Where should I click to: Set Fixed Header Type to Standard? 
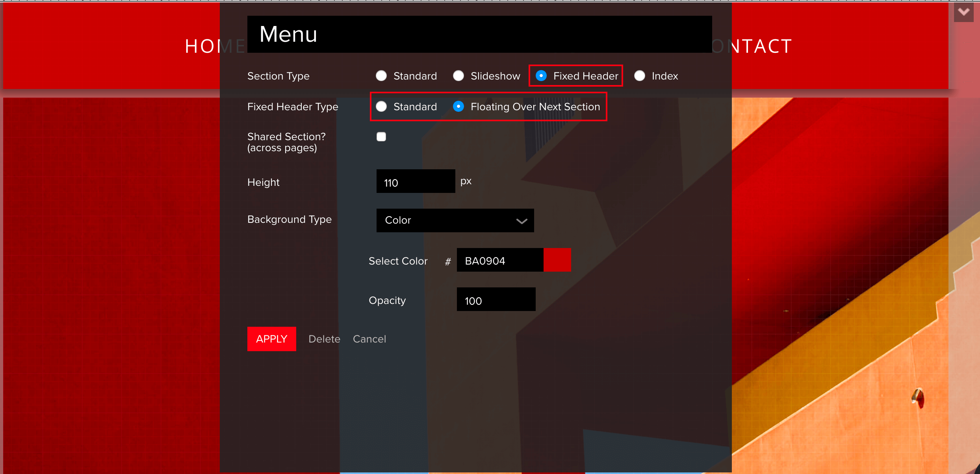[381, 106]
